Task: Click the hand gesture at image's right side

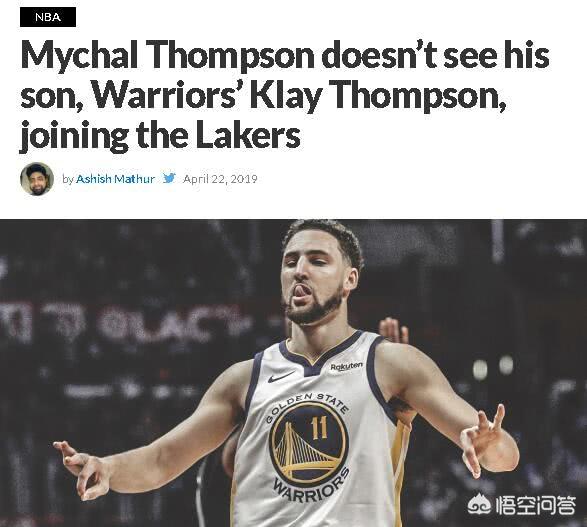Action: pyautogui.click(x=485, y=441)
